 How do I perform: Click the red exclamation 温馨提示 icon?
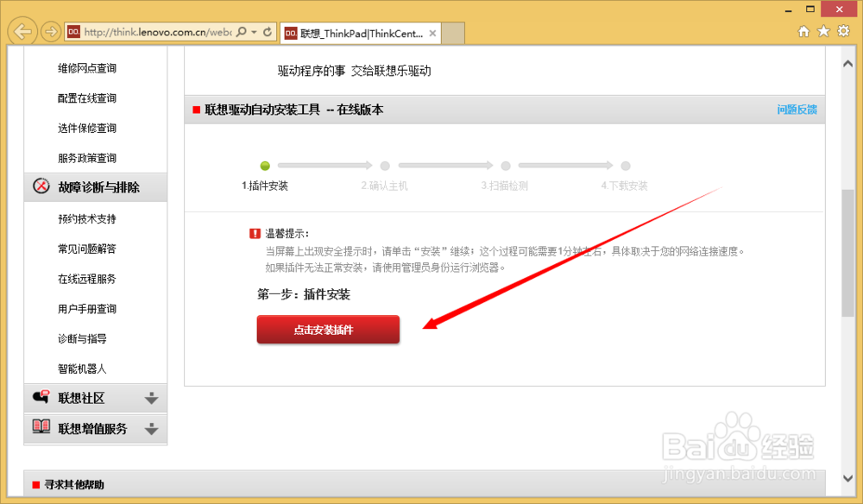click(255, 233)
